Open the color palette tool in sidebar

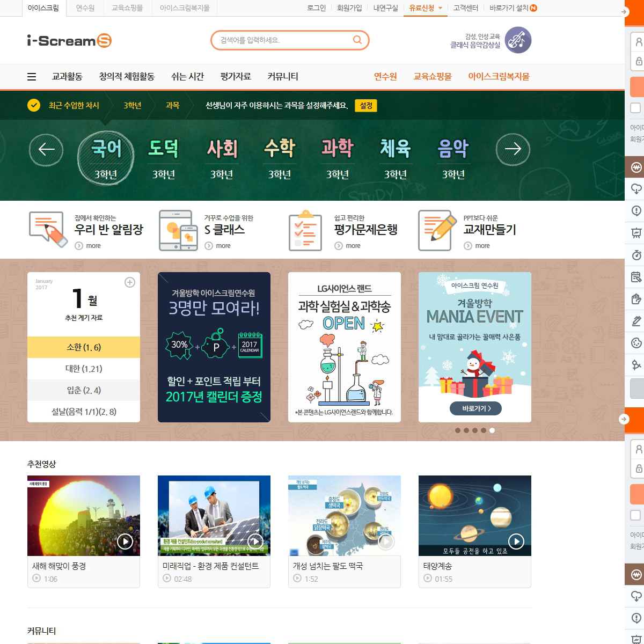636,343
